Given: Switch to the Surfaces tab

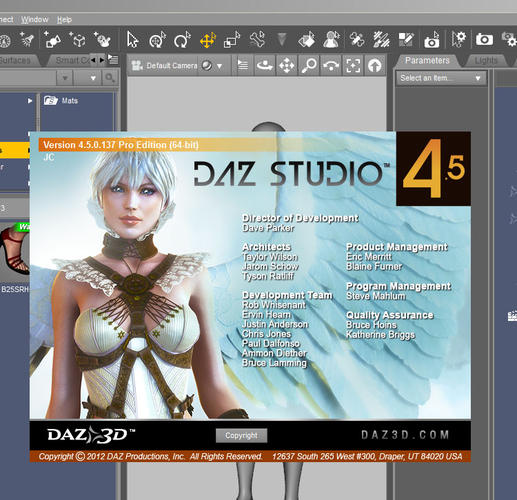Looking at the screenshot, I should tap(17, 60).
